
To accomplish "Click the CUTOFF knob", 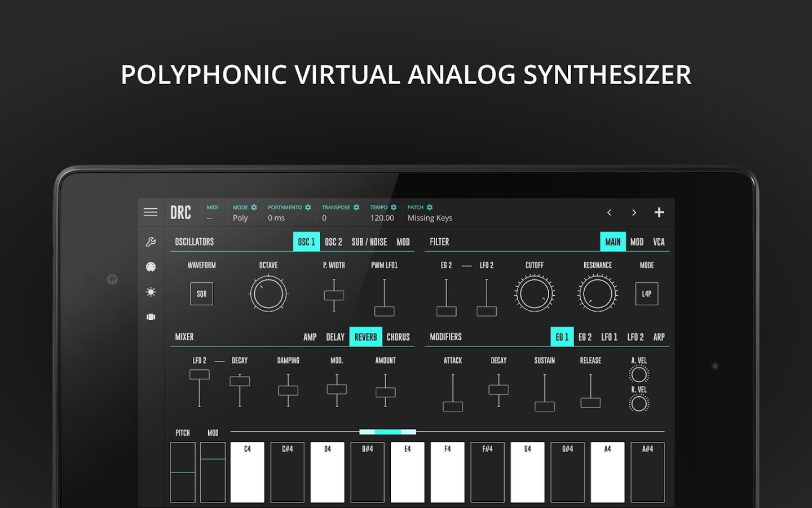I will (534, 294).
